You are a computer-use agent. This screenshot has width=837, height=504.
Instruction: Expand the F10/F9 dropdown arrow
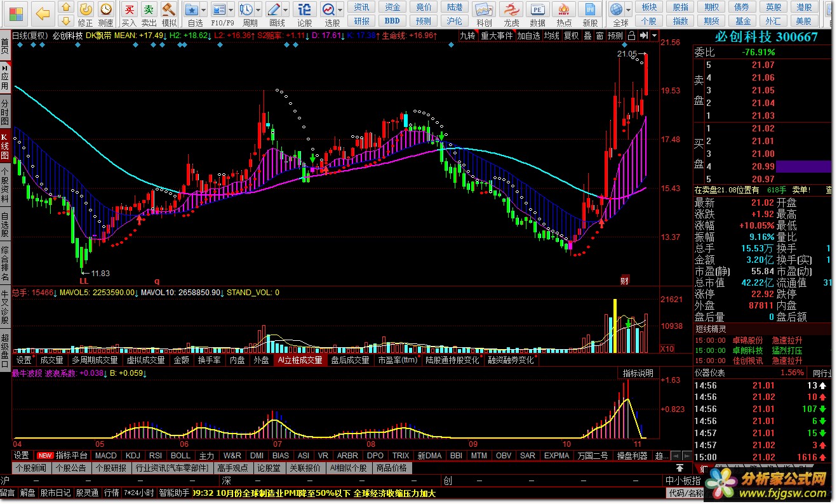[231, 10]
